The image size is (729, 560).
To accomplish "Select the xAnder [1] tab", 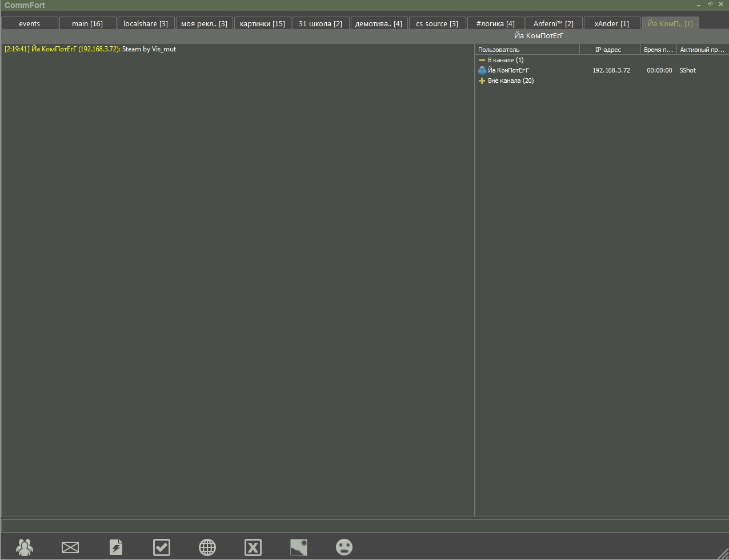I will tap(611, 23).
